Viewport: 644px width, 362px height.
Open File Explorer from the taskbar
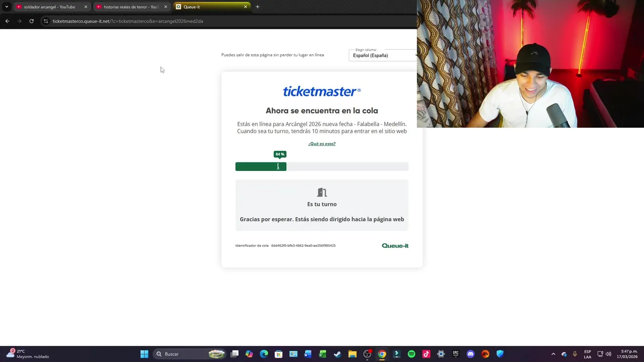pos(352,354)
